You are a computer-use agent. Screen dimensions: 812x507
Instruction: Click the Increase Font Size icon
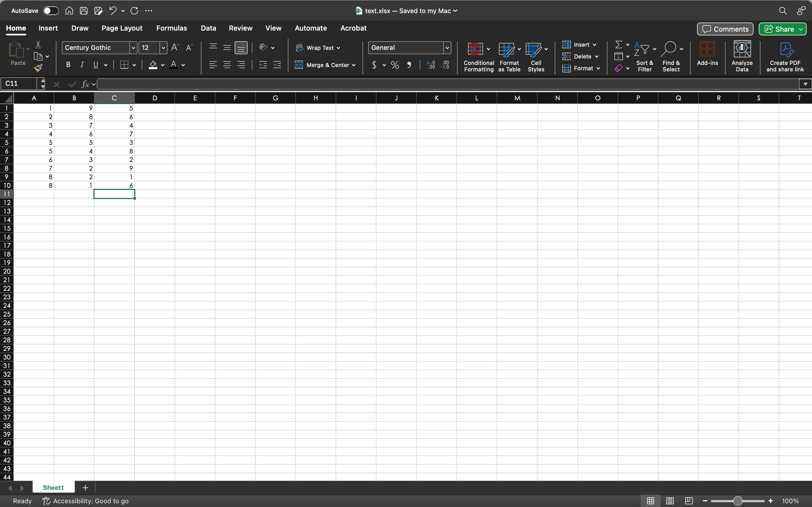click(175, 48)
